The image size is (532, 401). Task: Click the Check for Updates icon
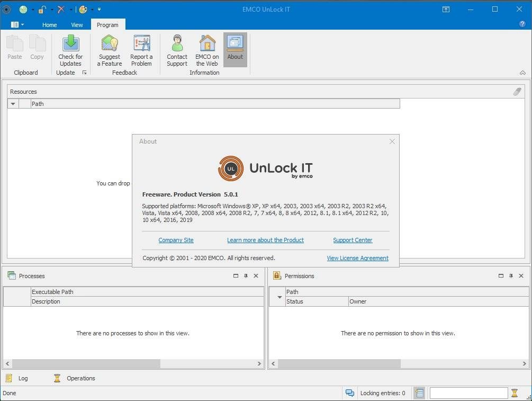tap(70, 43)
